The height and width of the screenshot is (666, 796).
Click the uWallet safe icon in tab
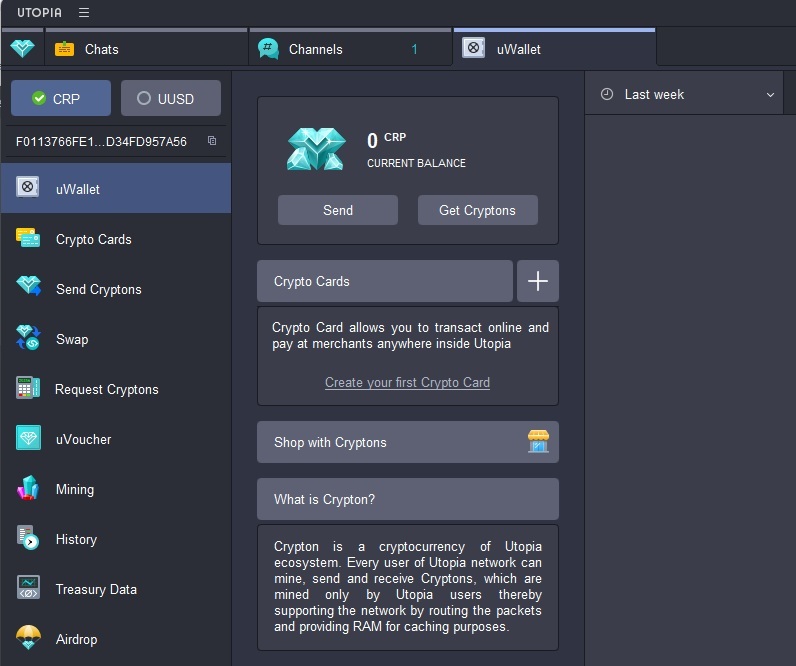click(473, 48)
